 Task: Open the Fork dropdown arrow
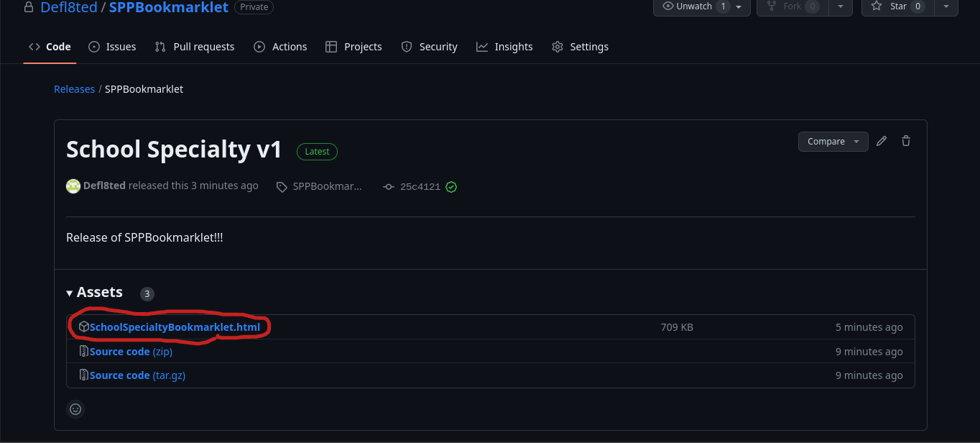pos(841,6)
